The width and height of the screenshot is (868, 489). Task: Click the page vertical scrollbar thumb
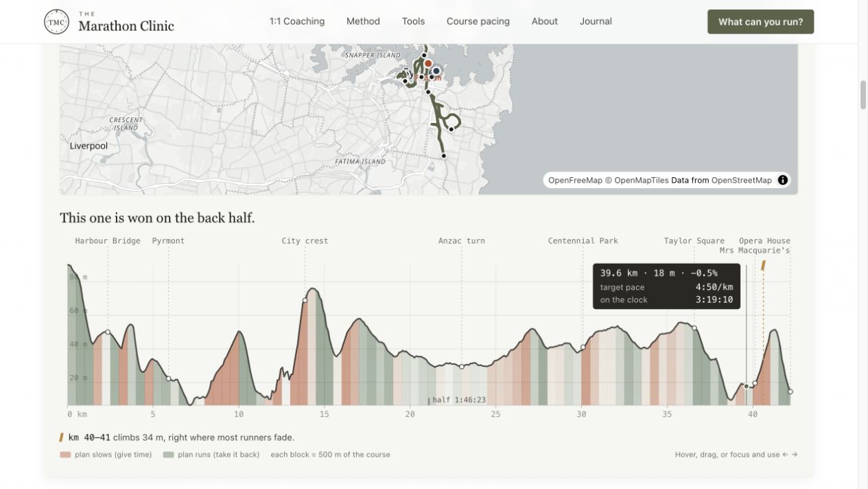tap(863, 95)
